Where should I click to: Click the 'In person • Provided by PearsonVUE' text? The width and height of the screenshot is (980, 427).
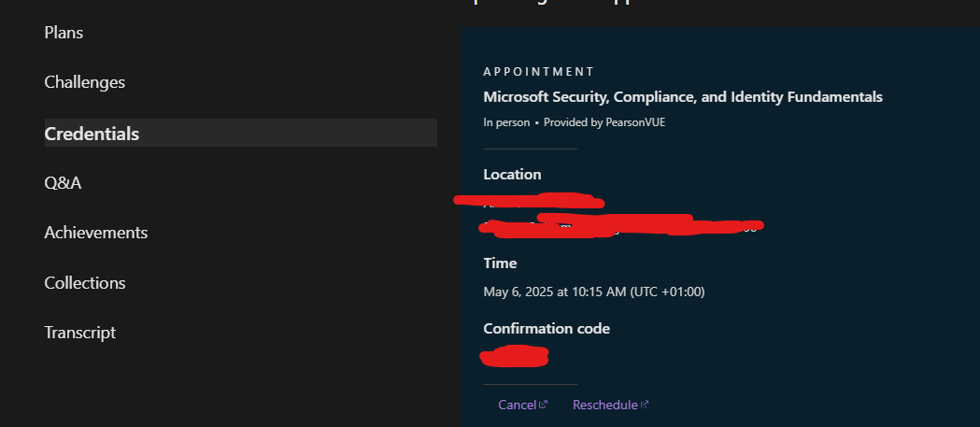point(575,122)
